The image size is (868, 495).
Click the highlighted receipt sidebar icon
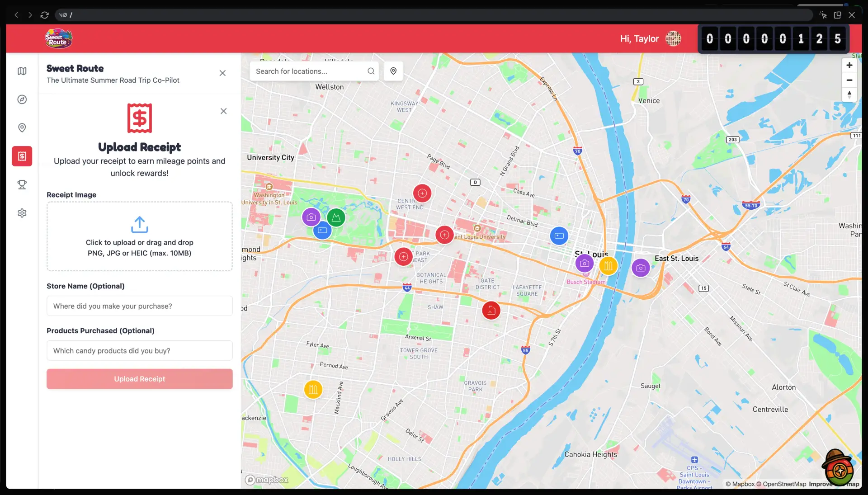tap(22, 156)
